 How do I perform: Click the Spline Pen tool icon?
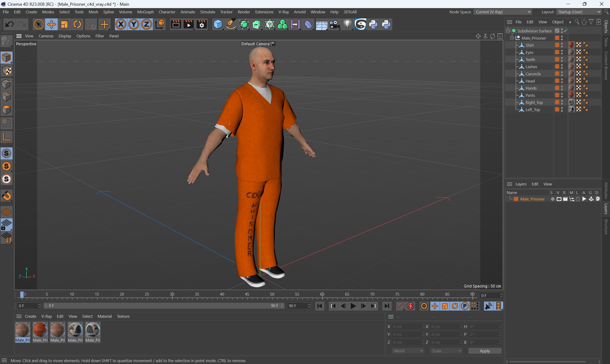pos(231,24)
